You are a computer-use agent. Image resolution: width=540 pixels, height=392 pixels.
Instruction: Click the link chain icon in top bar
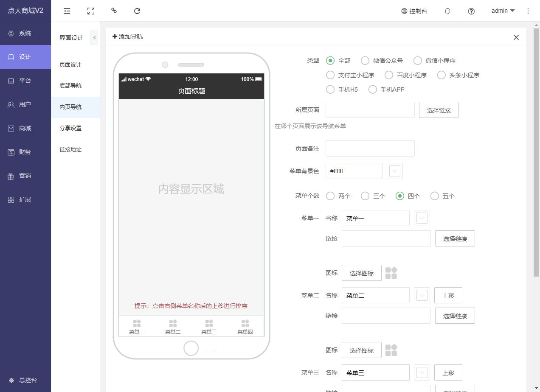click(114, 11)
